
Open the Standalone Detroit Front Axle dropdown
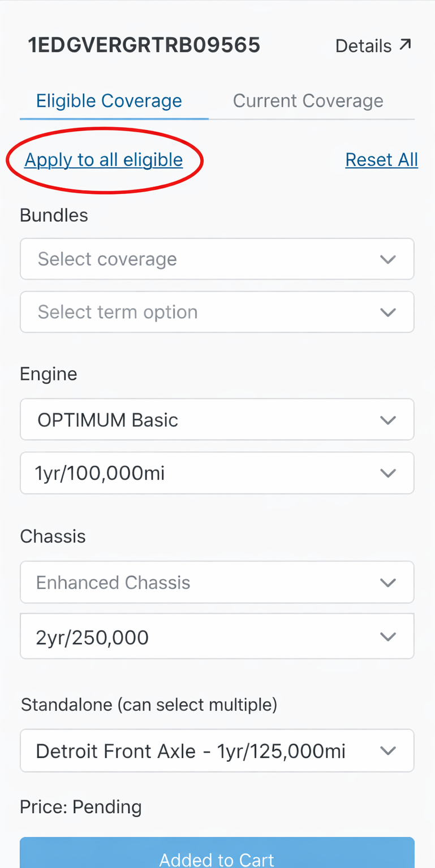[x=217, y=750]
